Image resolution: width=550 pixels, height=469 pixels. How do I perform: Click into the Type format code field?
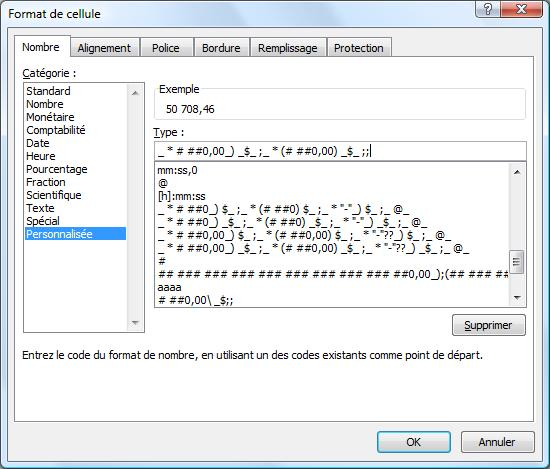[x=340, y=152]
